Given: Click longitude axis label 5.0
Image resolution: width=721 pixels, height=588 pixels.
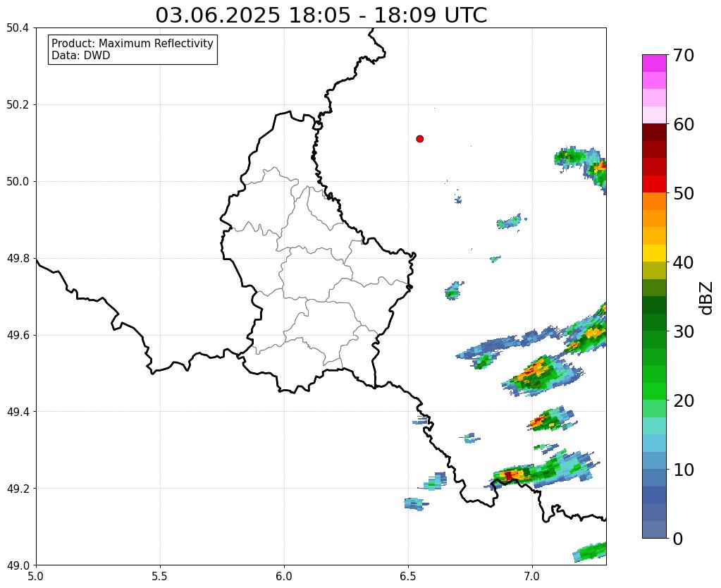Looking at the screenshot, I should [x=36, y=576].
